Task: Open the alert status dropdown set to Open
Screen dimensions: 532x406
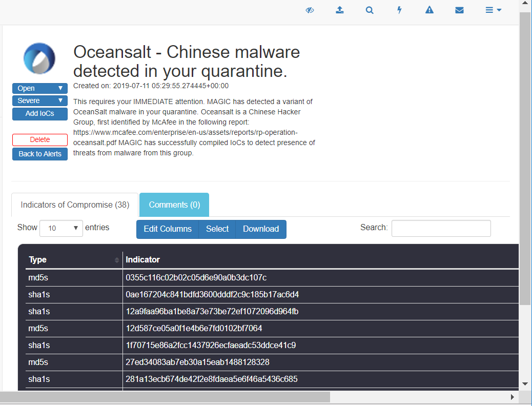Action: 40,88
